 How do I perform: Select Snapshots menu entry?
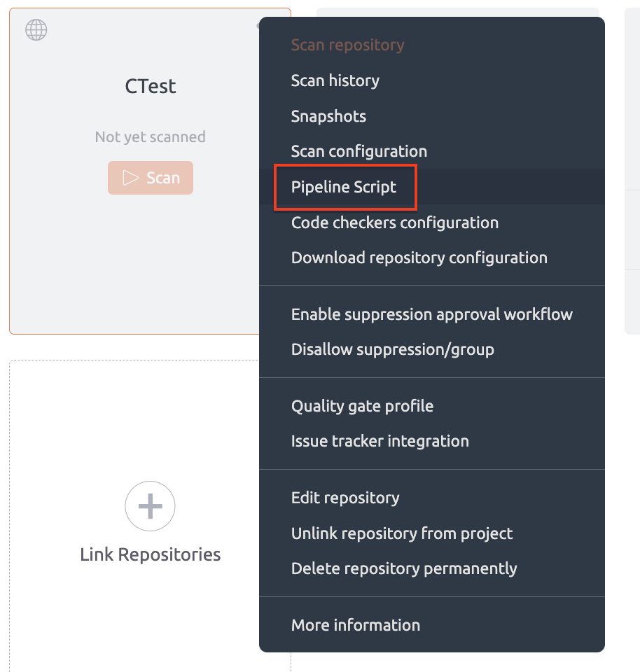(328, 116)
